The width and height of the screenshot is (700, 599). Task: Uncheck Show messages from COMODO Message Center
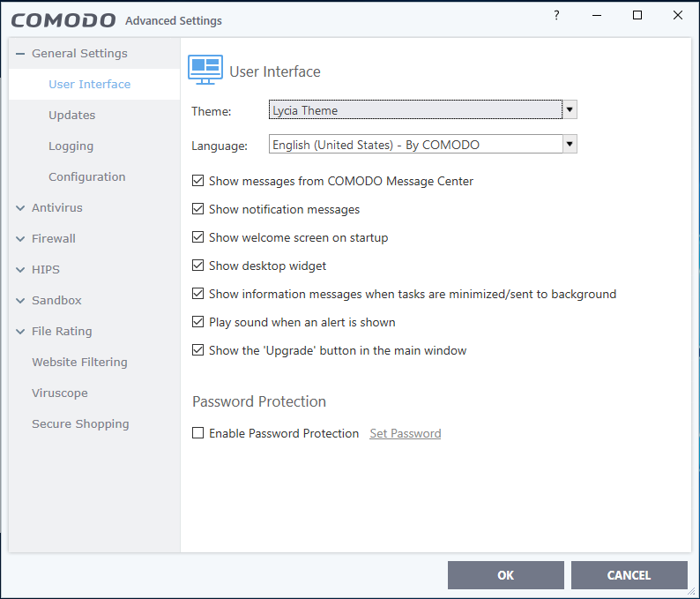(x=198, y=181)
